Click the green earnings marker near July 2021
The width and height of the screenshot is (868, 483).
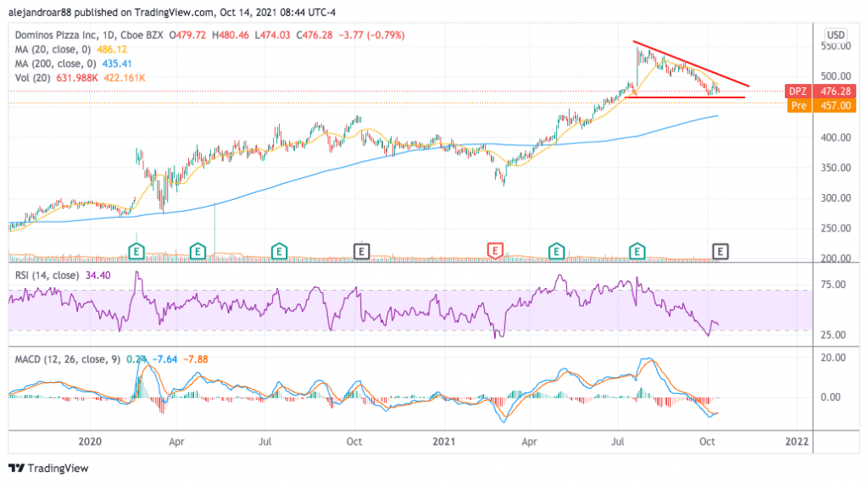(637, 252)
